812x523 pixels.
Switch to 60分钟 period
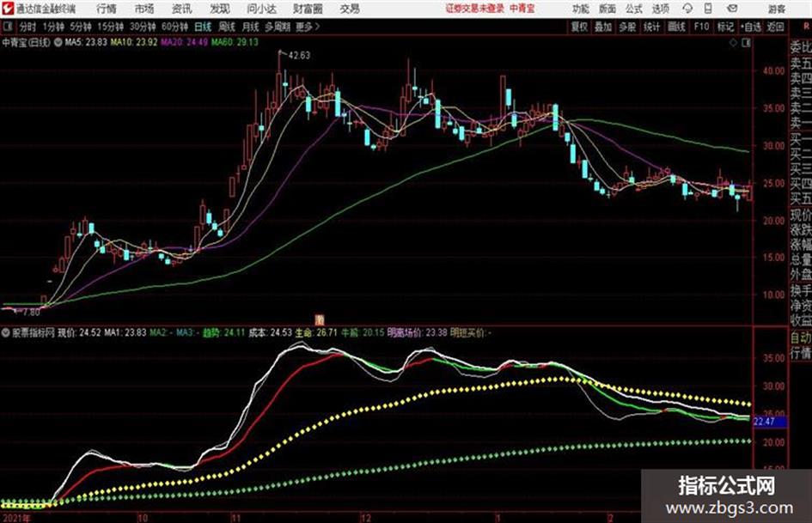(174, 27)
